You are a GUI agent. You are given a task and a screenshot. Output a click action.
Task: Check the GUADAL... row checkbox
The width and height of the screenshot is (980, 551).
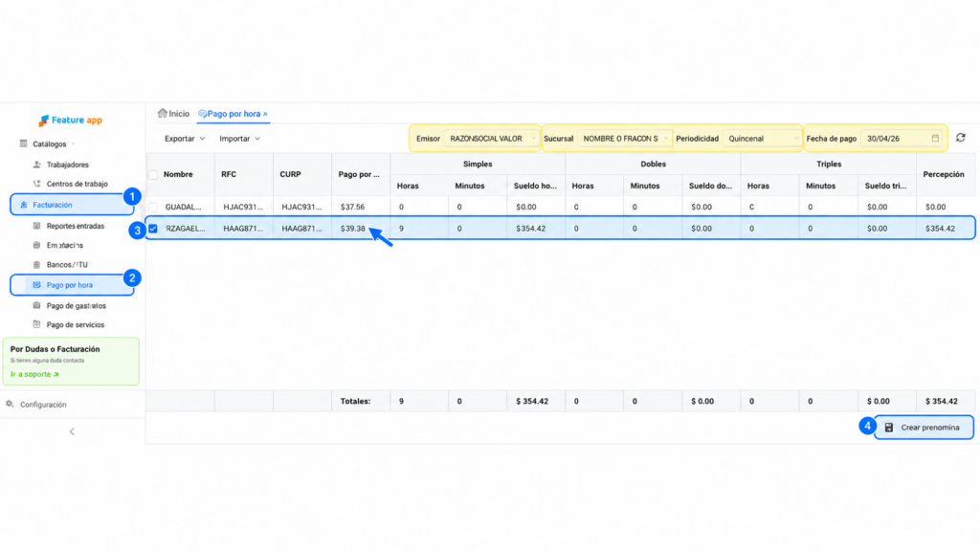tap(153, 207)
